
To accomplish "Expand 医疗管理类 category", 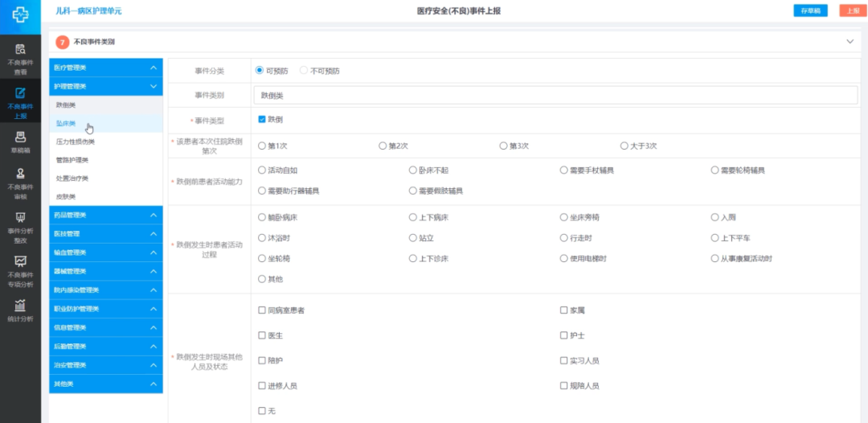I will [106, 68].
